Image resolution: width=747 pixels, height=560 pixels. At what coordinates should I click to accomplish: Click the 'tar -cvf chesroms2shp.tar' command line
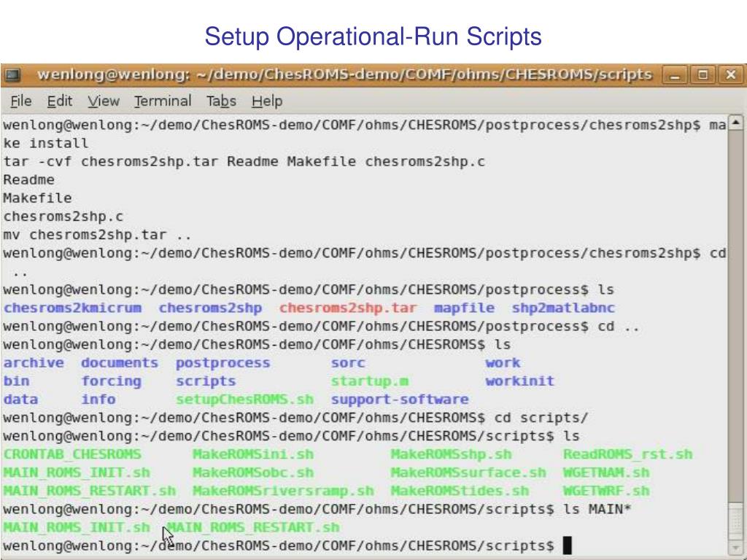pos(244,161)
